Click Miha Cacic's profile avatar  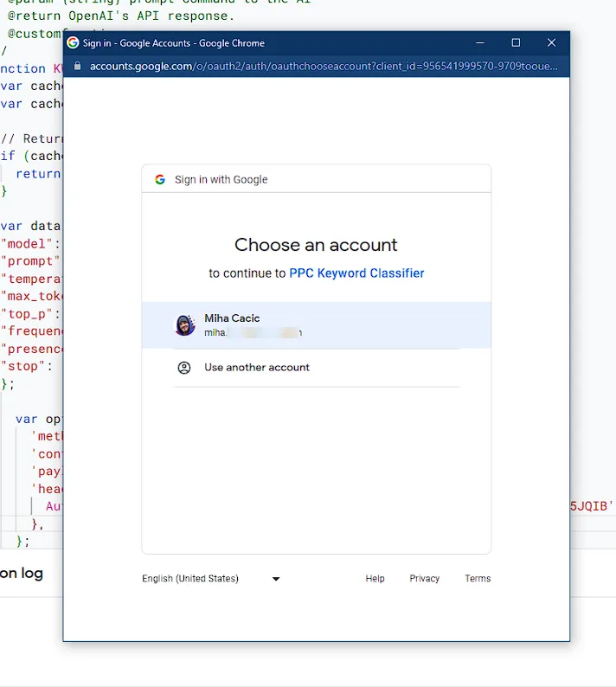pos(185,325)
